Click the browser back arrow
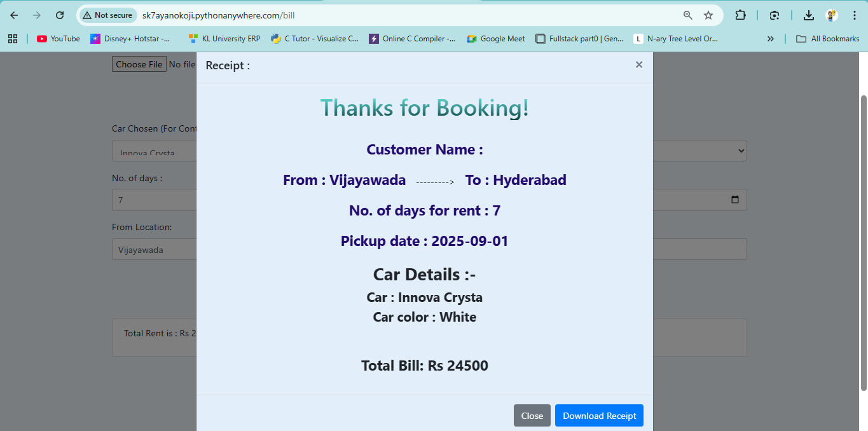The height and width of the screenshot is (431, 868). click(14, 15)
